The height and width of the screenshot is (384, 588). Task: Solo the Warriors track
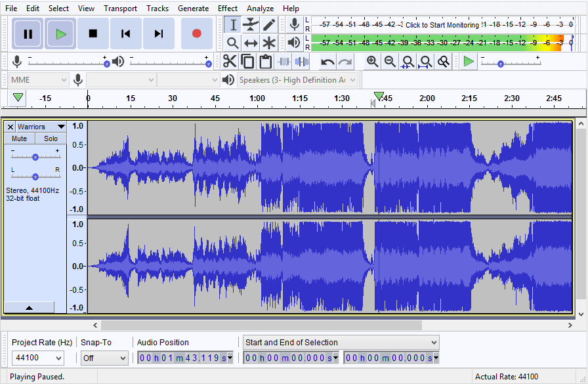click(x=51, y=139)
